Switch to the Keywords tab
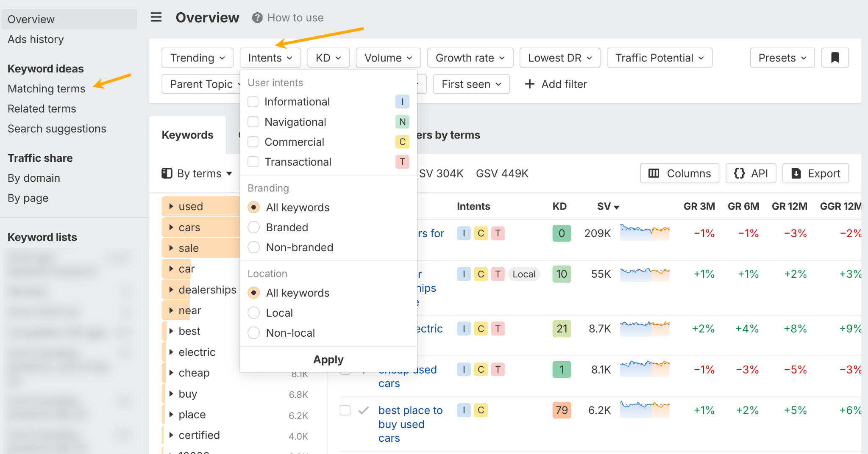868x454 pixels. tap(187, 135)
